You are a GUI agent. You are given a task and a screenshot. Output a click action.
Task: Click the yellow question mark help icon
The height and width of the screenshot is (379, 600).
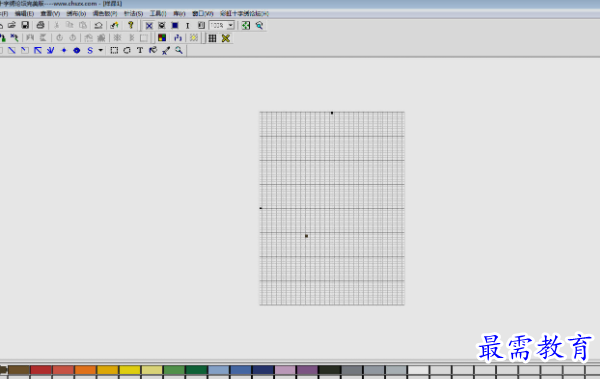point(130,25)
